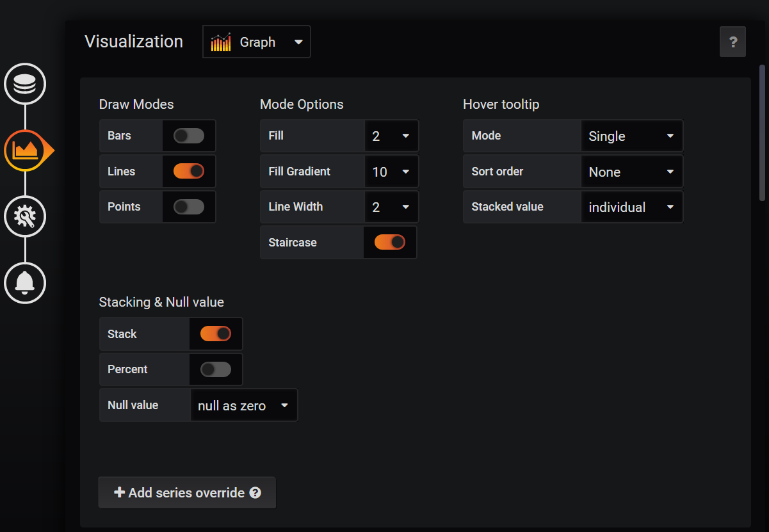
Task: Enable the Percent toggle
Action: (x=216, y=369)
